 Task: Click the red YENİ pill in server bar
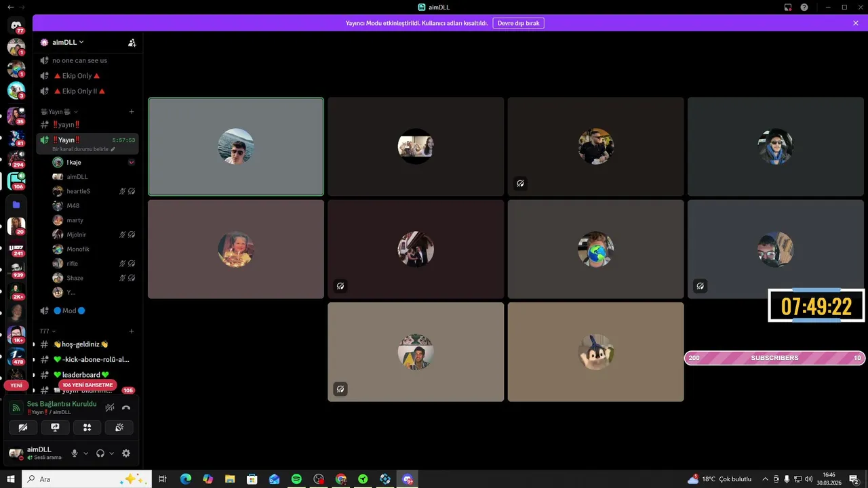point(16,385)
